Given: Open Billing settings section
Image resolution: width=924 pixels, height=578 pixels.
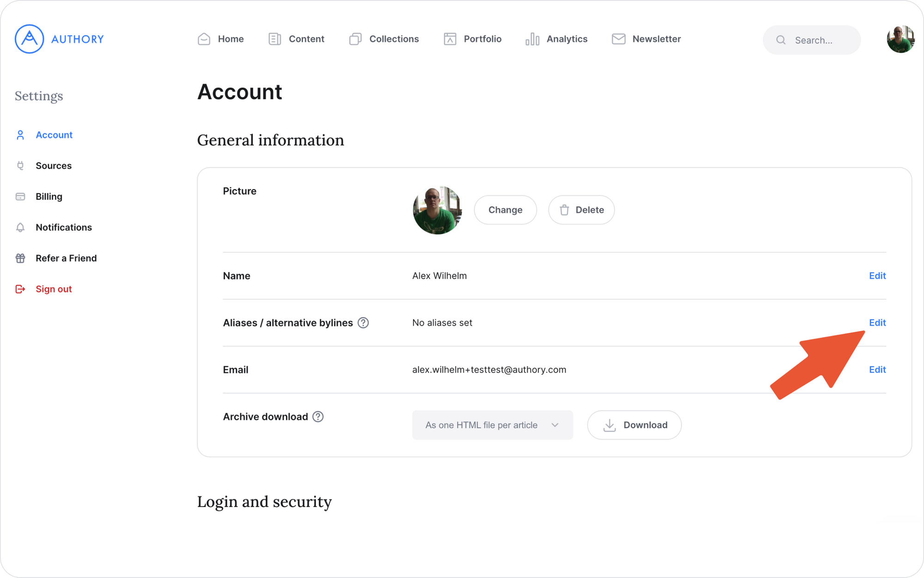Looking at the screenshot, I should 39,196.
